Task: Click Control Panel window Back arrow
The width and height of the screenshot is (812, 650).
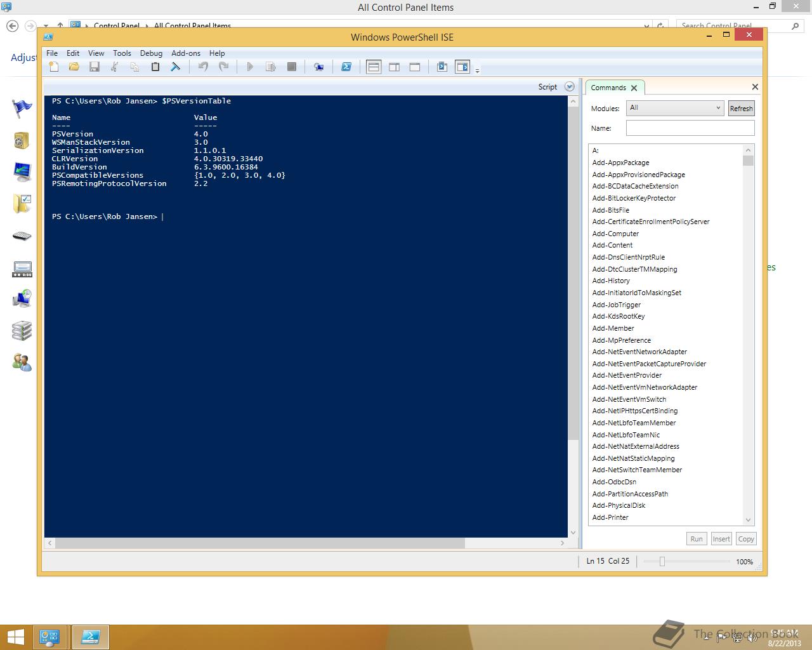Action: [x=12, y=26]
